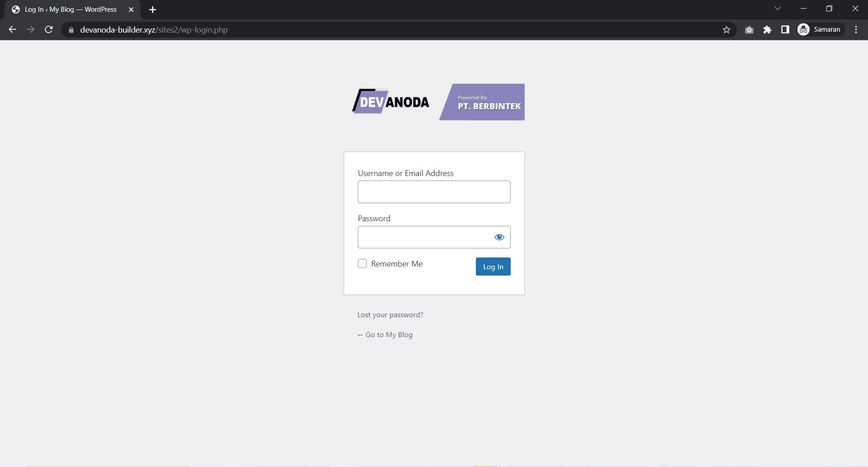Click the Password label text

[374, 219]
